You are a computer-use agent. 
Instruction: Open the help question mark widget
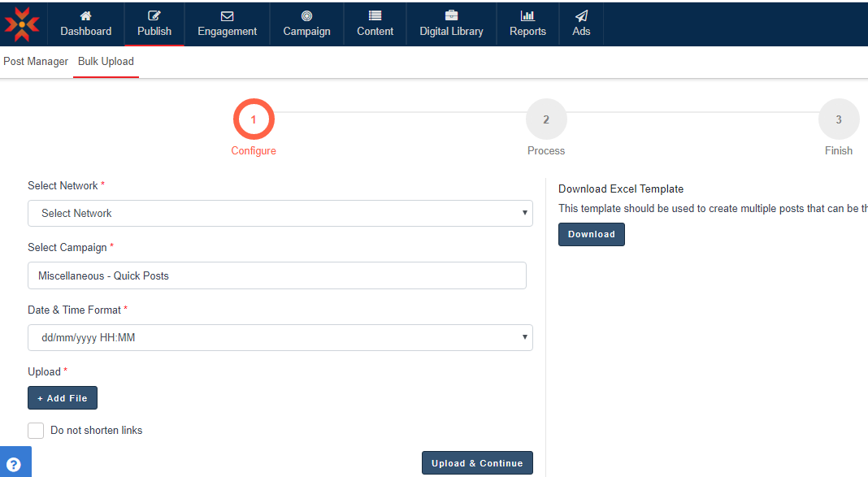coord(14,463)
